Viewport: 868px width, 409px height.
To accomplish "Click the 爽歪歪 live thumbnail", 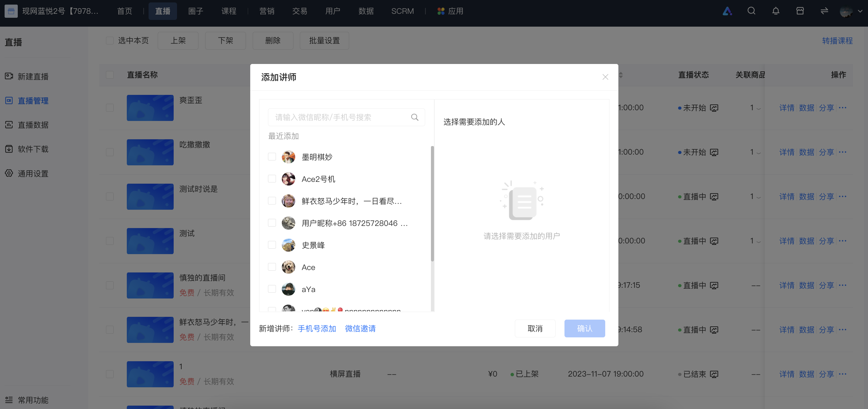I will pyautogui.click(x=150, y=108).
